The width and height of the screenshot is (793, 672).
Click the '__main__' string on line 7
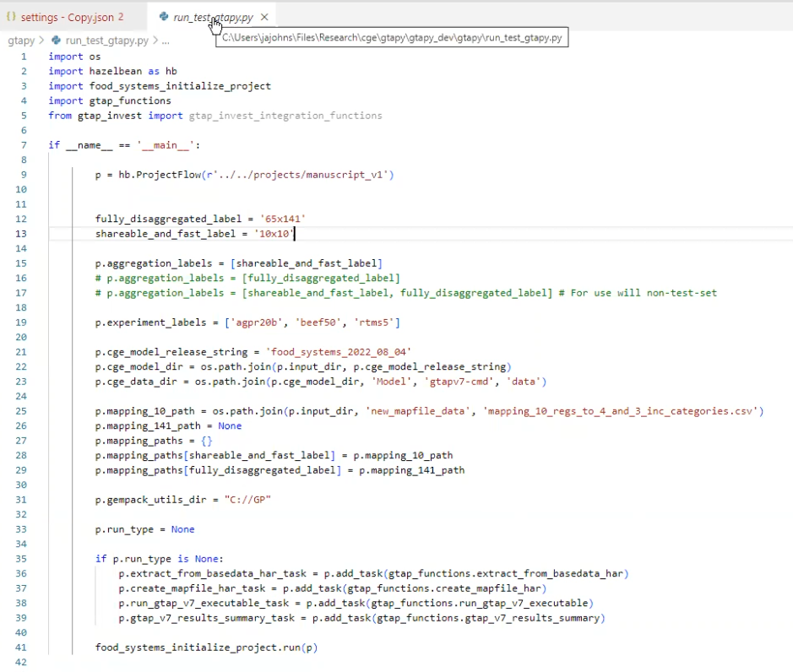(x=166, y=145)
